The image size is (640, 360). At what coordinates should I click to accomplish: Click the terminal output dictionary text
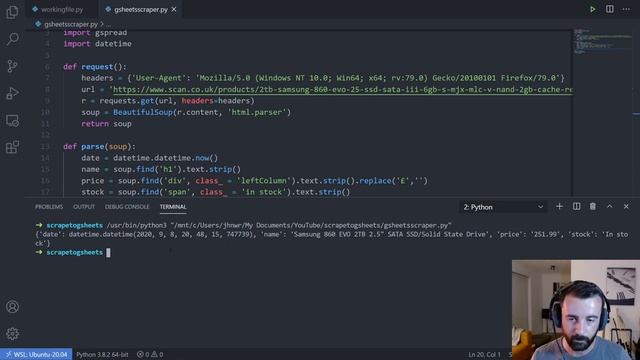pyautogui.click(x=331, y=239)
